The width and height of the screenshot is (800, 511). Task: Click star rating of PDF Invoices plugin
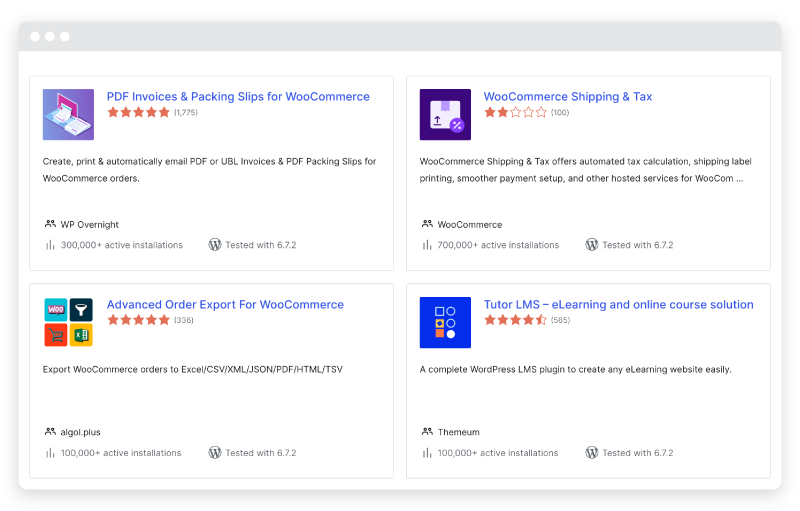point(138,112)
